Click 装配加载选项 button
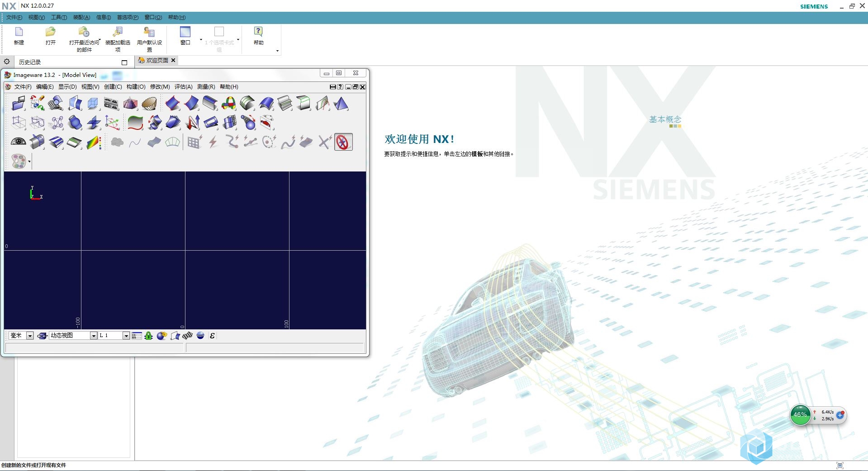 click(x=118, y=39)
